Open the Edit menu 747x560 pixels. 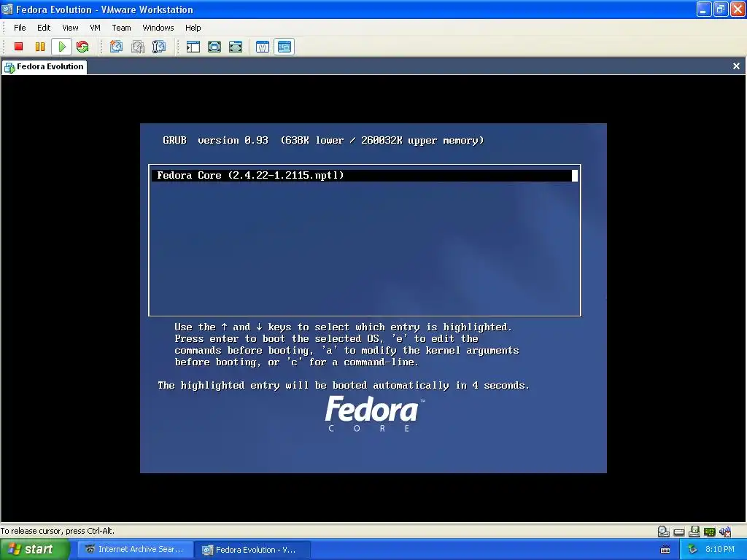44,28
